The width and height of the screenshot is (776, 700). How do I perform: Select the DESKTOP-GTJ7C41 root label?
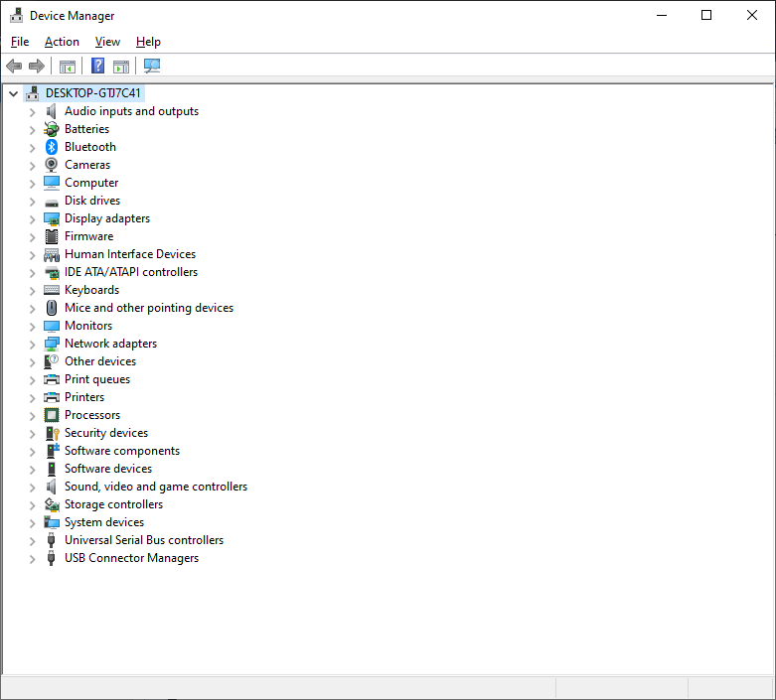93,93
